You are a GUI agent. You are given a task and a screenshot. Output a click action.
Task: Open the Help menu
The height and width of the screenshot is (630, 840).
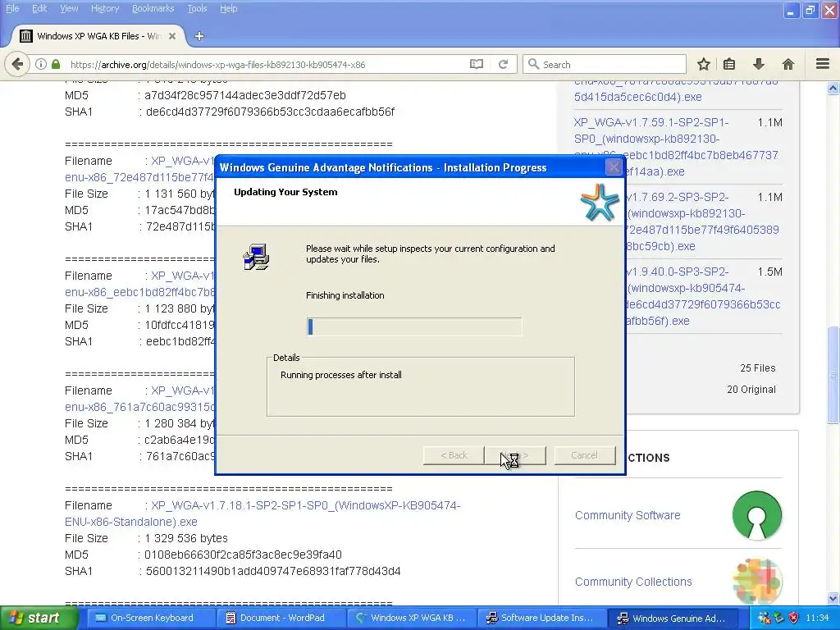[x=228, y=8]
